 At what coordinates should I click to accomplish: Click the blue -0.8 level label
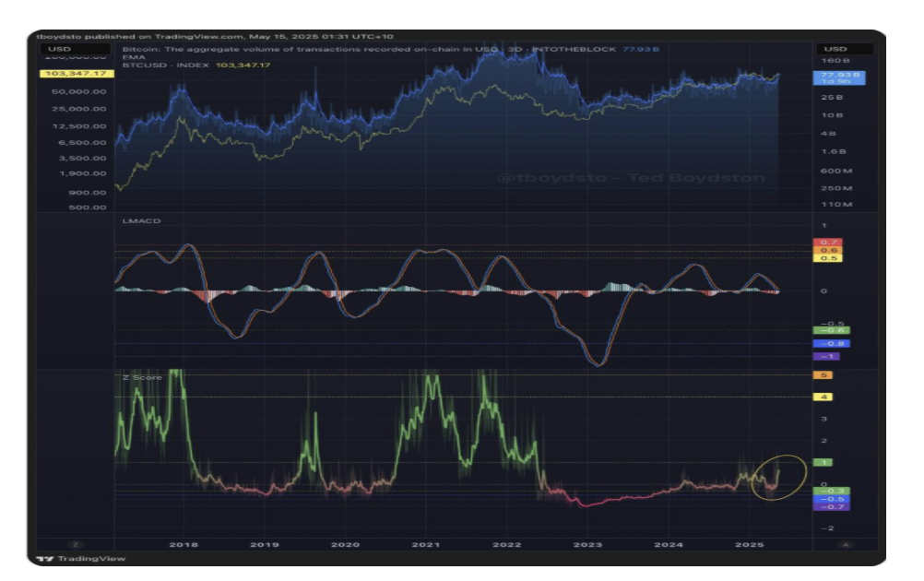[832, 344]
